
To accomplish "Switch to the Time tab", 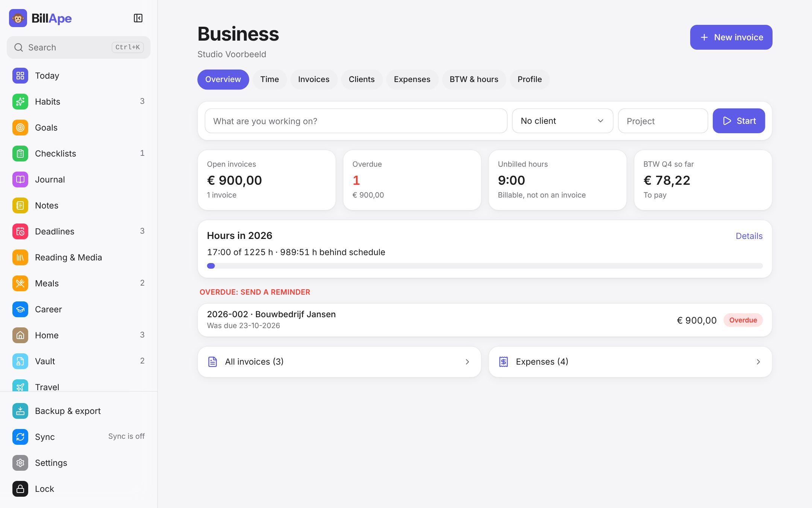I will point(270,79).
